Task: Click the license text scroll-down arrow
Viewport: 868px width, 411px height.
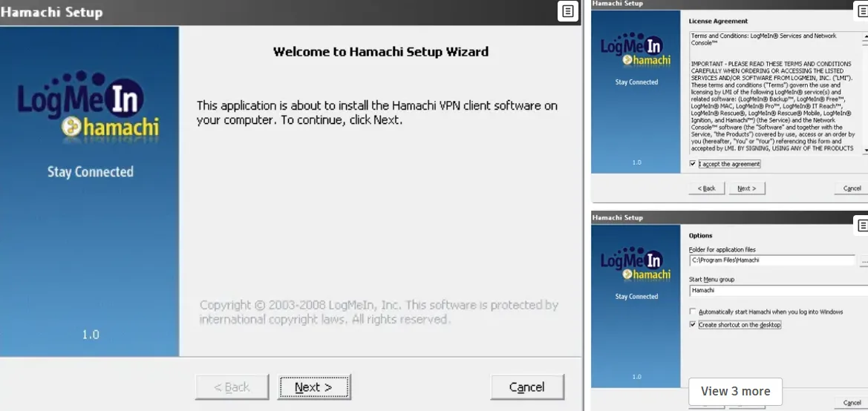Action: click(864, 151)
